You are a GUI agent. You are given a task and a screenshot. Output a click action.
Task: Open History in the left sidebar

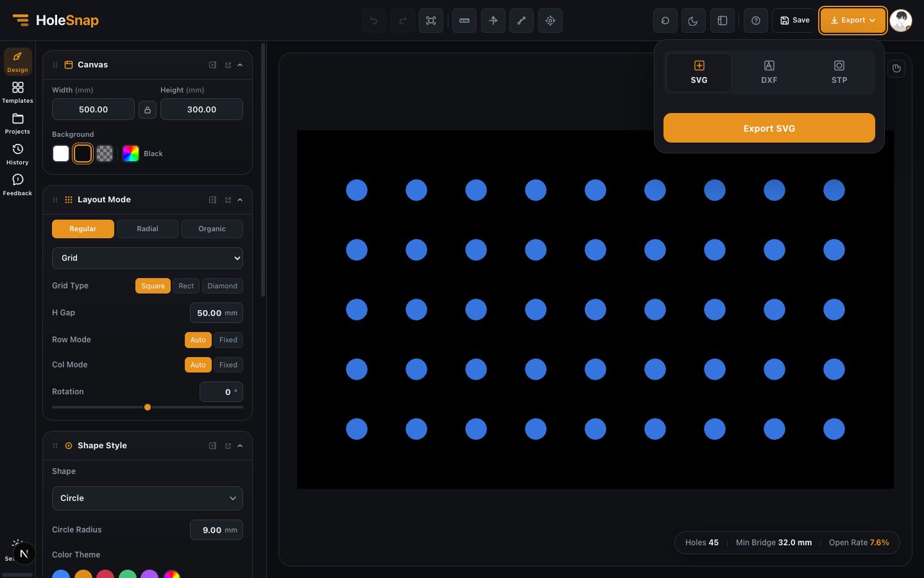point(17,154)
